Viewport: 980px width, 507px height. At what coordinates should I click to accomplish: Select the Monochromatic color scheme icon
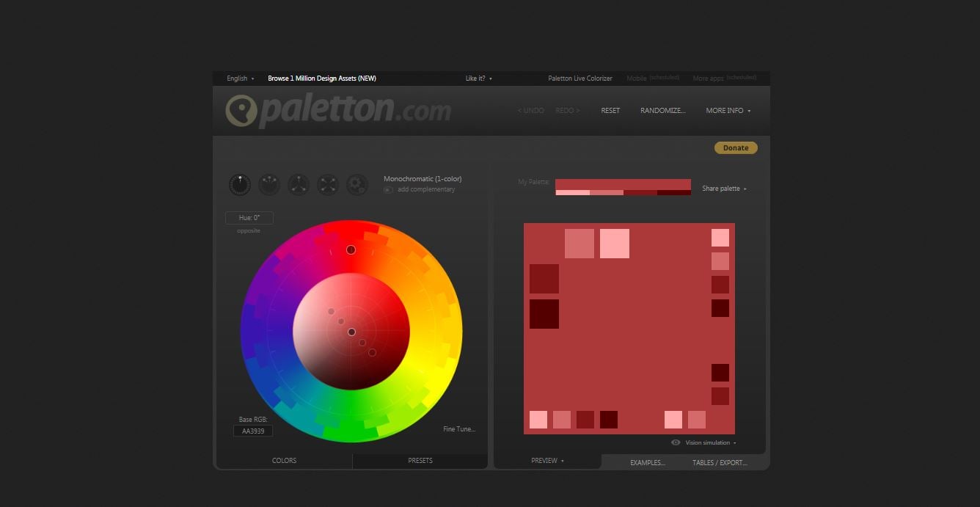pos(240,184)
